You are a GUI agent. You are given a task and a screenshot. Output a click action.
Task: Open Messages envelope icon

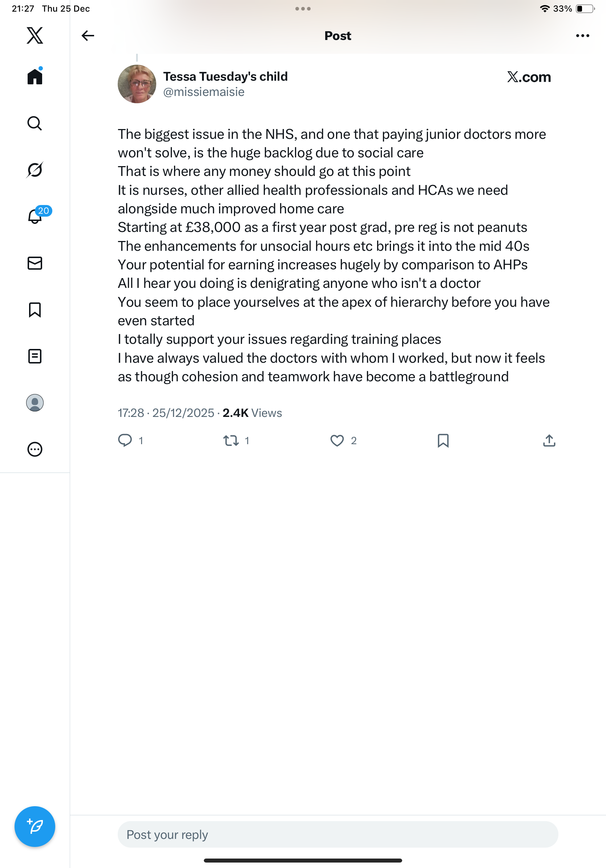pyautogui.click(x=35, y=263)
